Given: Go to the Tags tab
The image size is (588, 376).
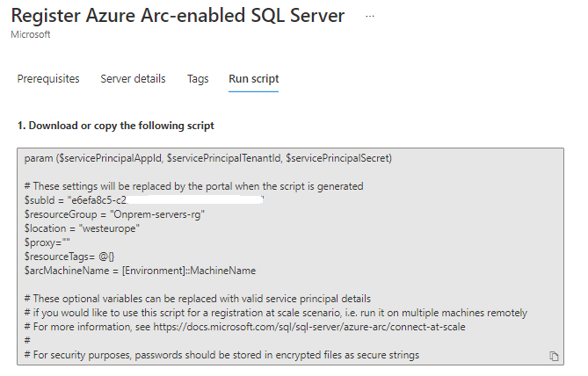Looking at the screenshot, I should (198, 79).
